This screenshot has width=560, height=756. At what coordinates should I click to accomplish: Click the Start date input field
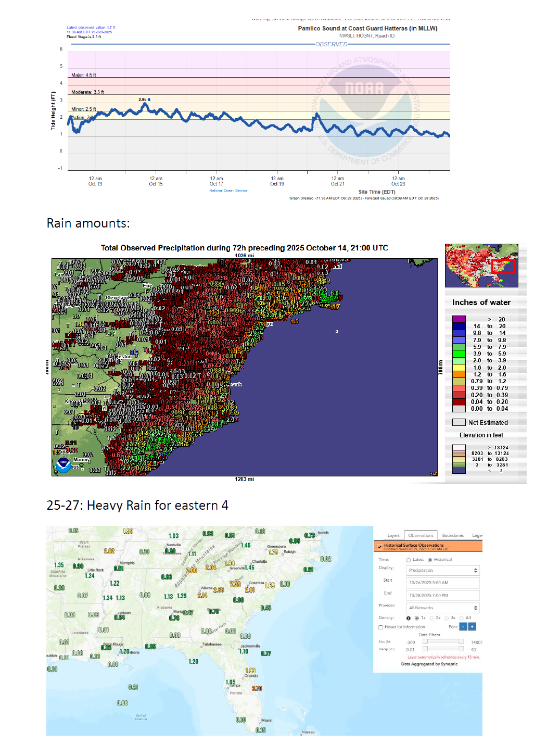[442, 583]
